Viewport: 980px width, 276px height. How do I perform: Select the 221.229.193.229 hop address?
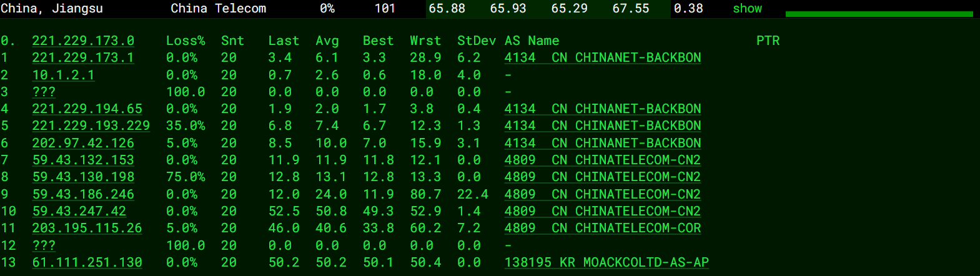click(x=91, y=126)
